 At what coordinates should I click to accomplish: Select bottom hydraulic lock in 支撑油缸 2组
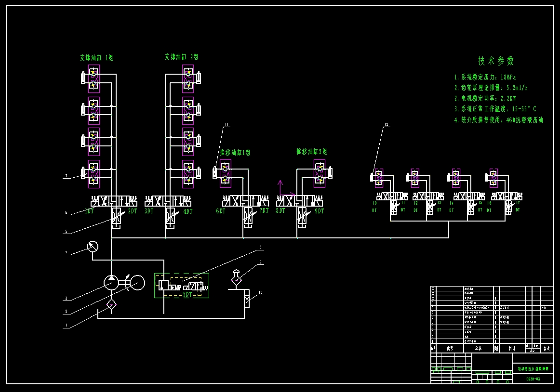[188, 174]
